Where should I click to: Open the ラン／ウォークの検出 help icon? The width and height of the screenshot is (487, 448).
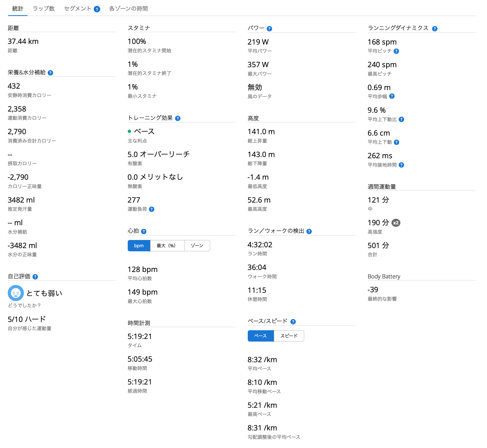click(309, 231)
